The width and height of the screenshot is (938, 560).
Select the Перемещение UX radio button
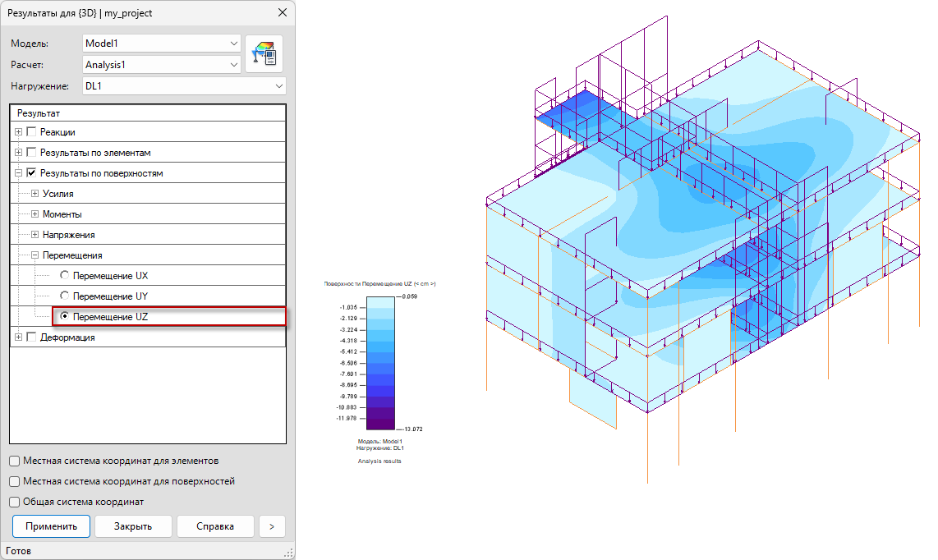(x=65, y=275)
